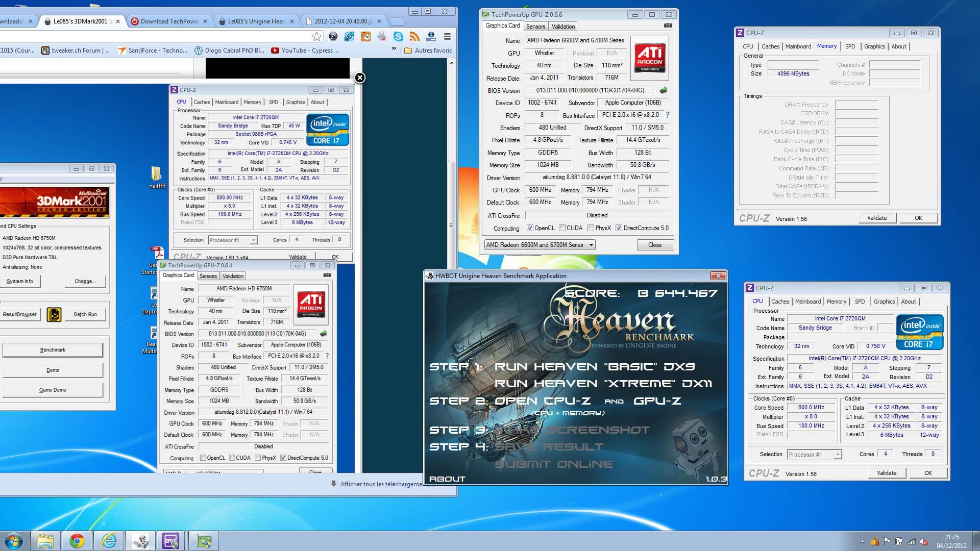
Task: Open the Autres favoris bookmarks folder
Action: 428,51
